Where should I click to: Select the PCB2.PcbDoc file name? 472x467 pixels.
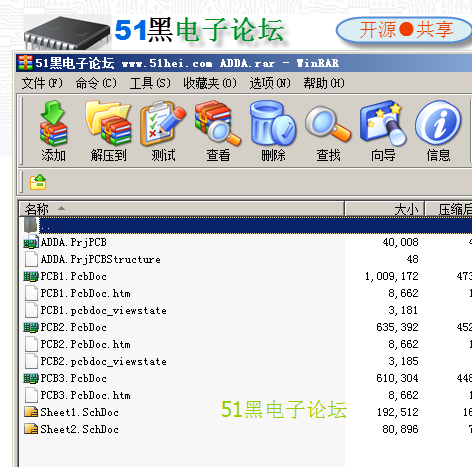(74, 327)
